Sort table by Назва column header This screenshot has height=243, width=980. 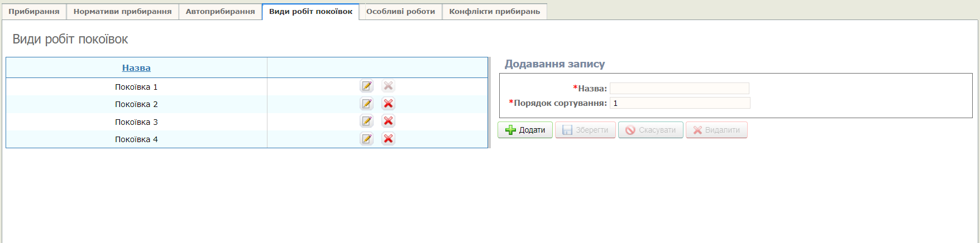136,68
